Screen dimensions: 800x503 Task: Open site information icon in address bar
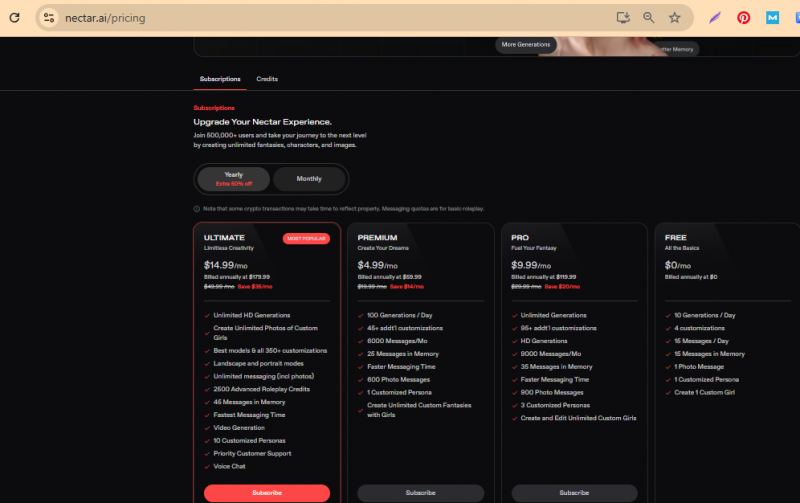coord(49,18)
